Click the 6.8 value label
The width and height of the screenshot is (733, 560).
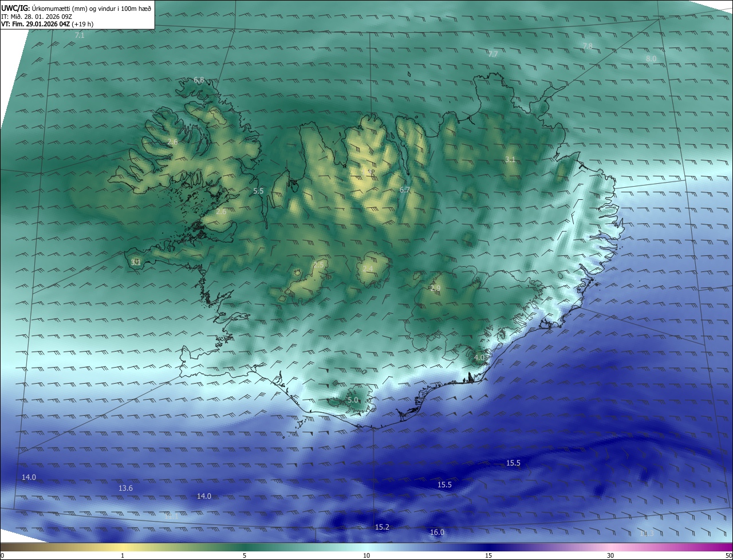click(x=199, y=80)
